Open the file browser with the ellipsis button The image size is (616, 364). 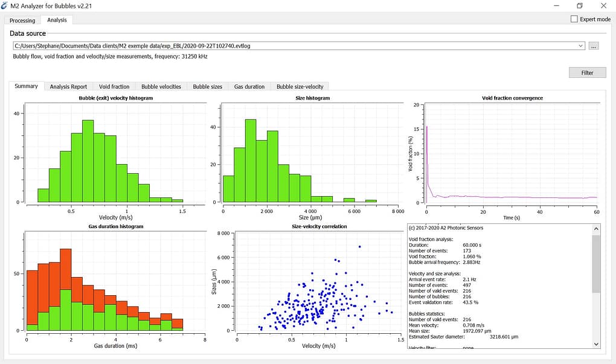tap(594, 46)
